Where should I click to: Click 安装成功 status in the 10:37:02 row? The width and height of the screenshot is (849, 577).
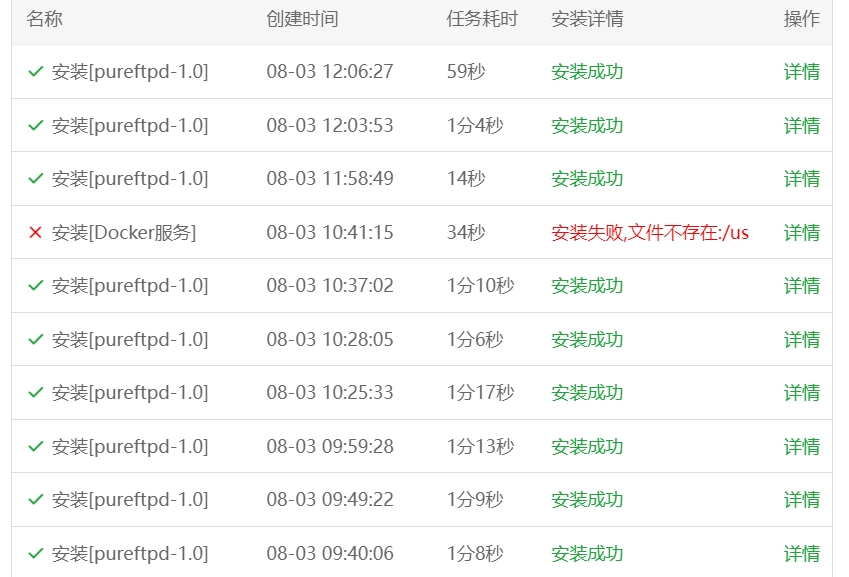point(587,286)
